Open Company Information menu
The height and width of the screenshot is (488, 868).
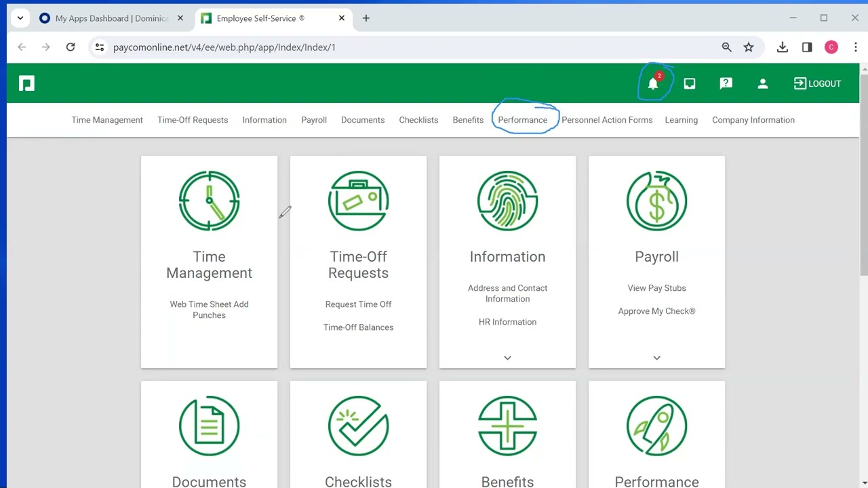tap(753, 120)
